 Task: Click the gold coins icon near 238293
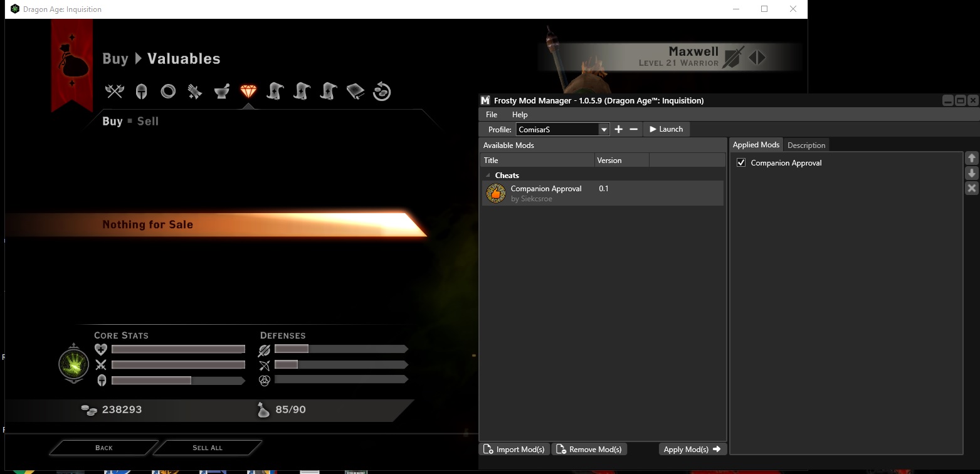[89, 410]
